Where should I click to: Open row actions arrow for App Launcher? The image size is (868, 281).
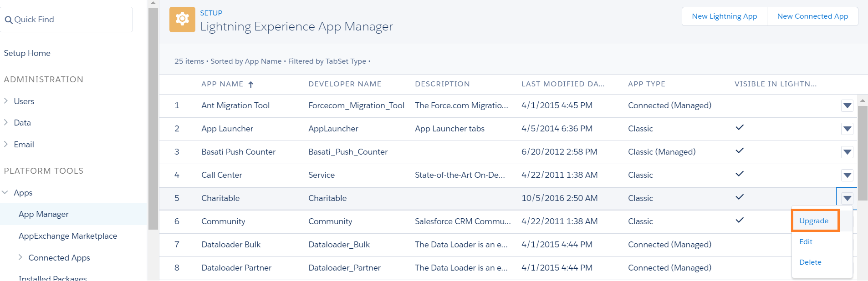pos(847,129)
